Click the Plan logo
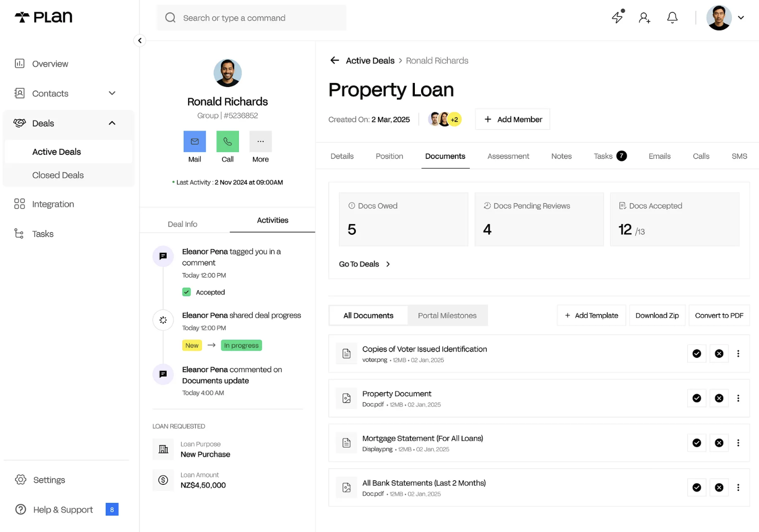Viewport: 759px width, 532px height. tap(44, 17)
